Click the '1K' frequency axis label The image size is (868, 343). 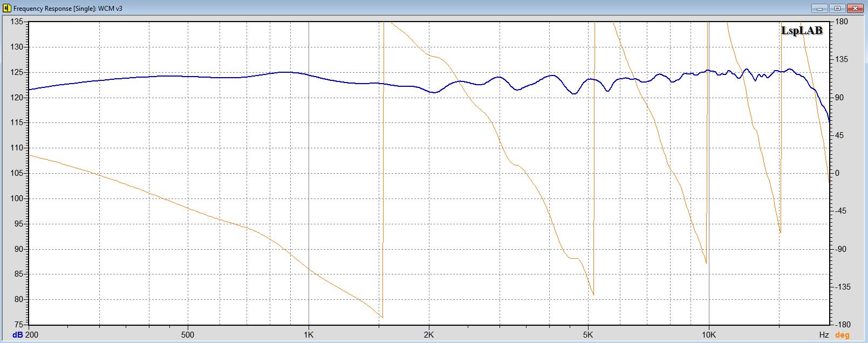(x=308, y=335)
